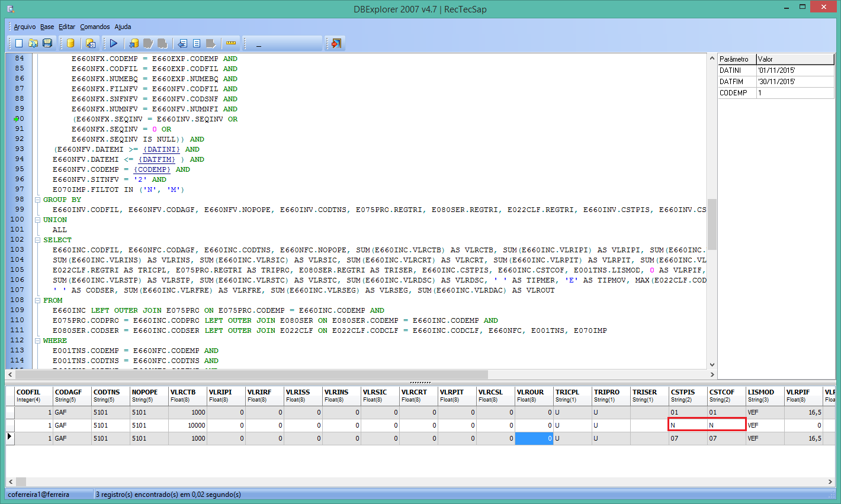Viewport: 841px width, 504px height.
Task: Click the yellow database connection icon
Action: click(70, 43)
